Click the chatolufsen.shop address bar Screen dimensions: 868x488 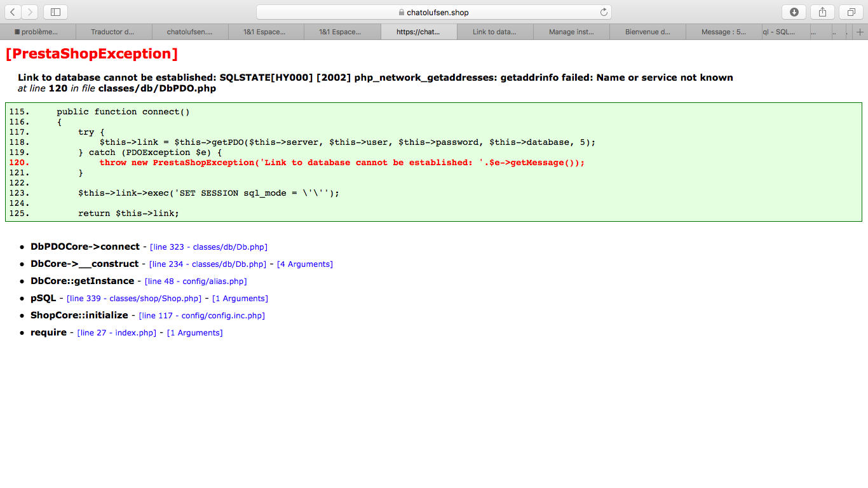coord(434,12)
